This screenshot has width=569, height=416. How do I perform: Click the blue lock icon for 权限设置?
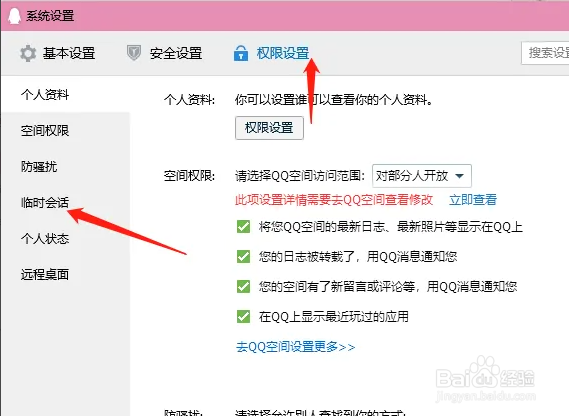tap(241, 53)
